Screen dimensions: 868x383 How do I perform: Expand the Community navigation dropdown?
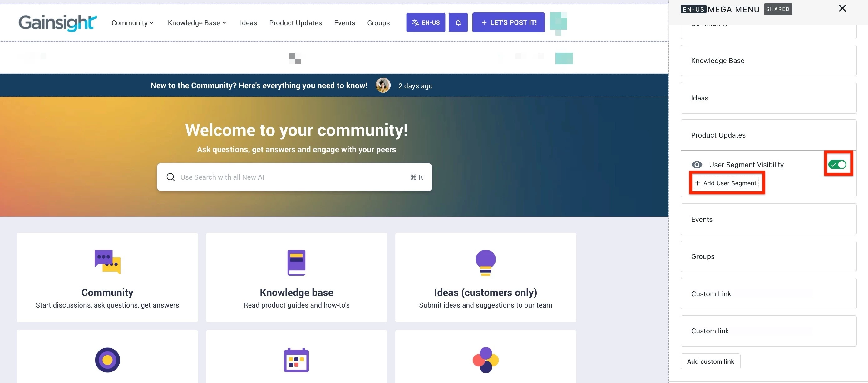(133, 22)
